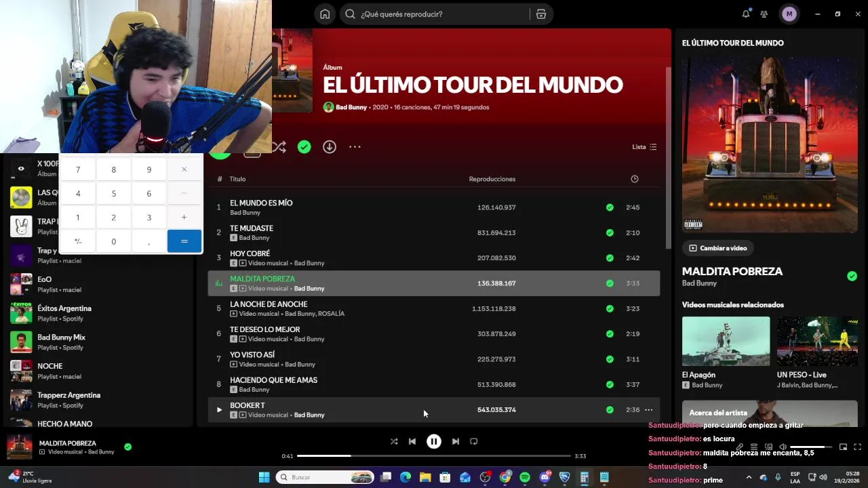Open the profile avatar M menu
Image resolution: width=868 pixels, height=488 pixels.
789,14
